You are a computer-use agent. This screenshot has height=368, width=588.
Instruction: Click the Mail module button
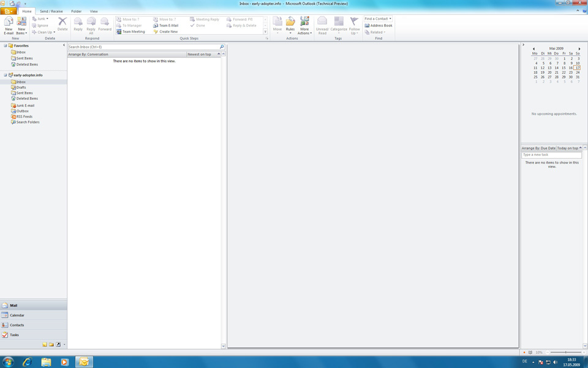click(x=33, y=305)
